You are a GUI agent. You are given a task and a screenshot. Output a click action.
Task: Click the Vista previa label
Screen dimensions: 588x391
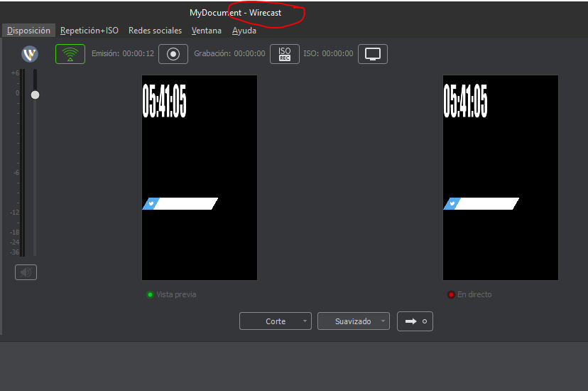[176, 294]
